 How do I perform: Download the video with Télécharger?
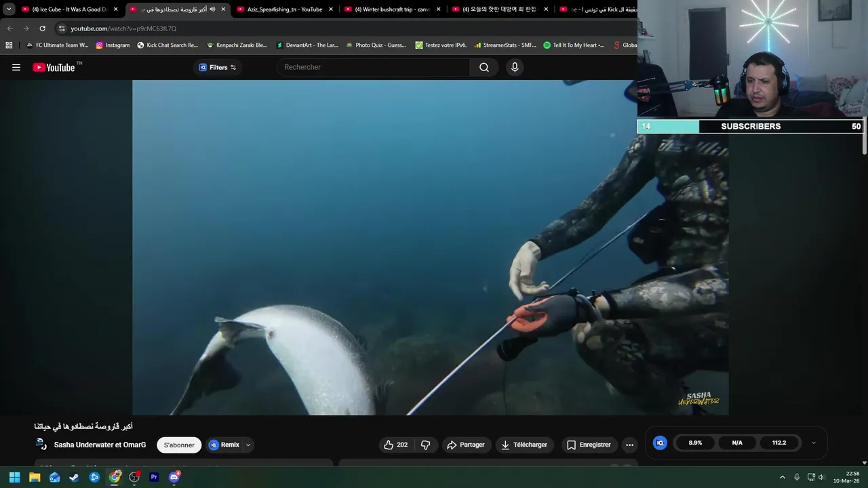(x=524, y=445)
